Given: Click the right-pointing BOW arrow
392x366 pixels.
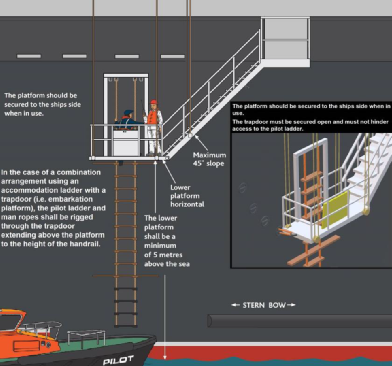Looking at the screenshot, I should [x=291, y=305].
